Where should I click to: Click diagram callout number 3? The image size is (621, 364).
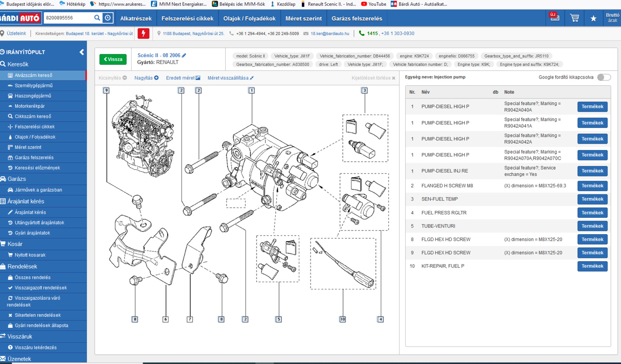coord(364,90)
